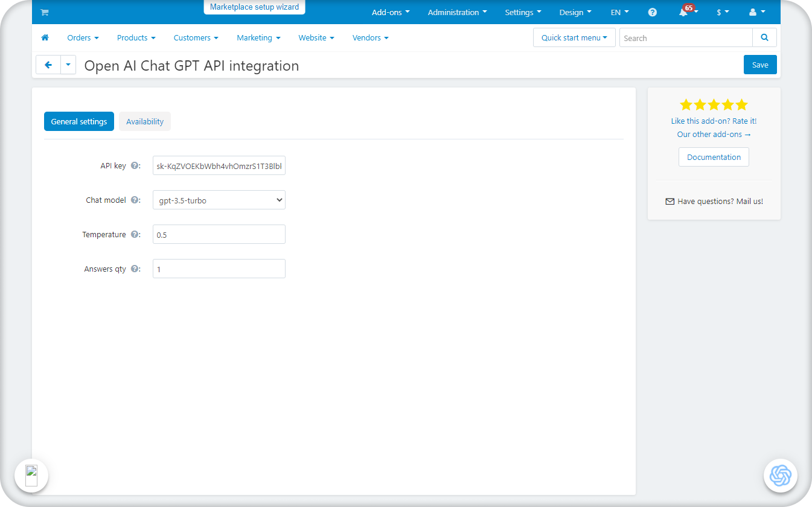Viewport: 812px width, 507px height.
Task: Show help tooltip for Chat model
Action: pos(135,200)
